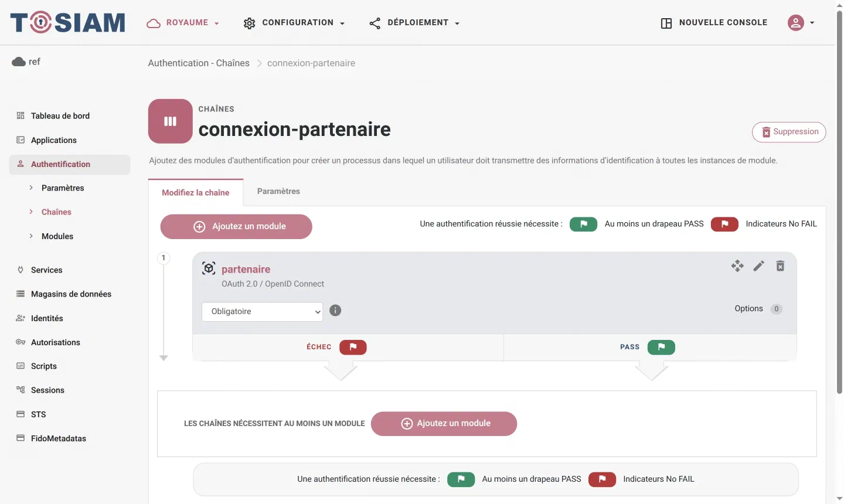Viewport: 844px width, 504px height.
Task: Click the Magasins de données storage icon
Action: click(x=21, y=294)
